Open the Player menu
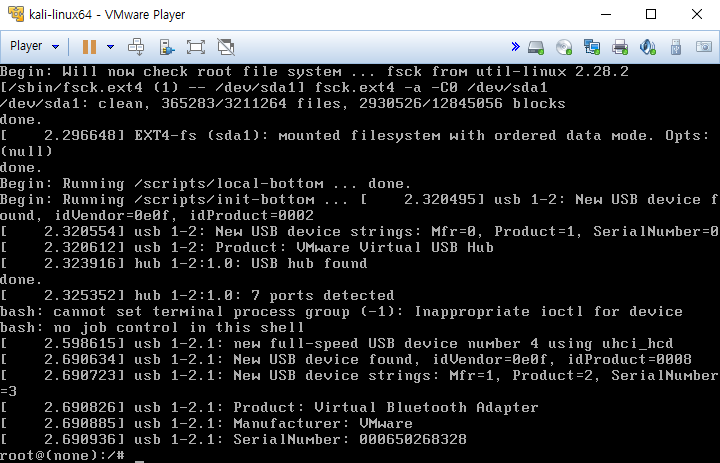This screenshot has height=463, width=720. coord(26,46)
